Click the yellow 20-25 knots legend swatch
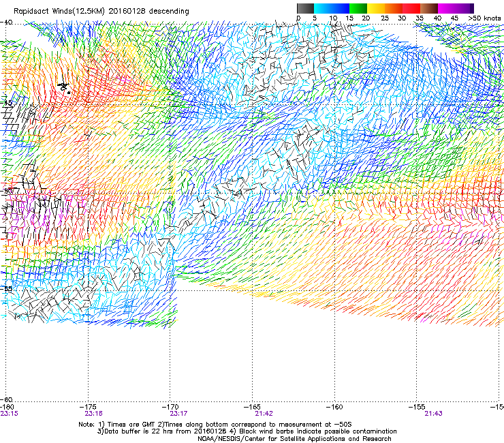Image resolution: width=504 pixels, height=443 pixels. tap(376, 8)
